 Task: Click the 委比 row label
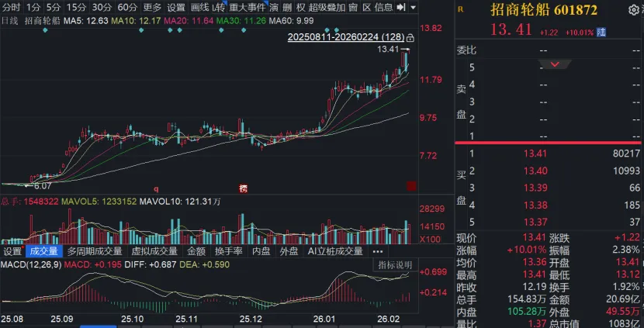(466, 50)
